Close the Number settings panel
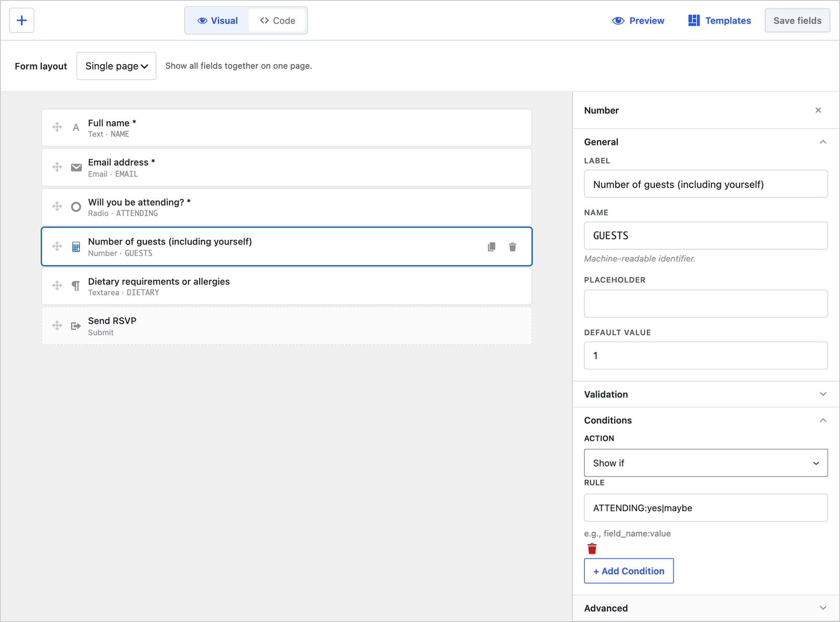Image resolution: width=840 pixels, height=622 pixels. tap(818, 110)
